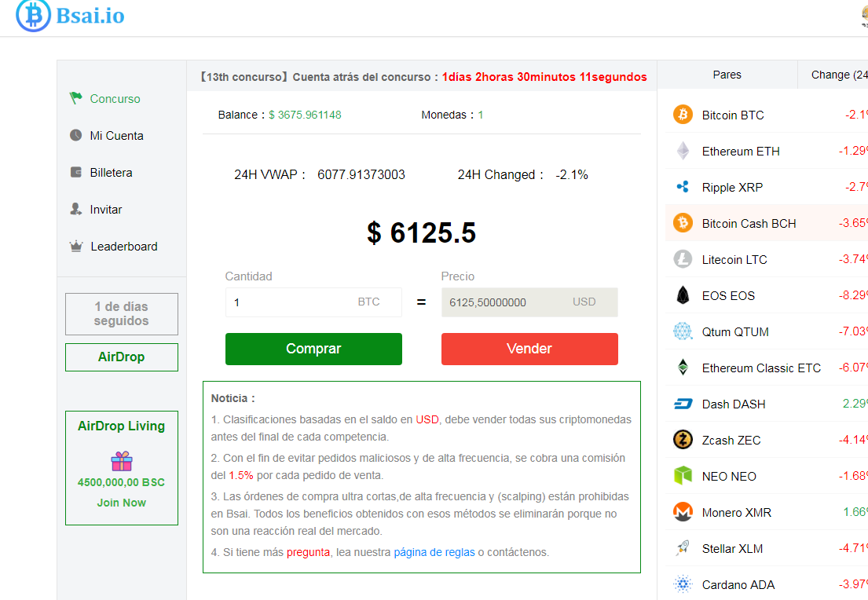This screenshot has height=600, width=868.
Task: Click the Dash DASH icon
Action: coord(683,404)
